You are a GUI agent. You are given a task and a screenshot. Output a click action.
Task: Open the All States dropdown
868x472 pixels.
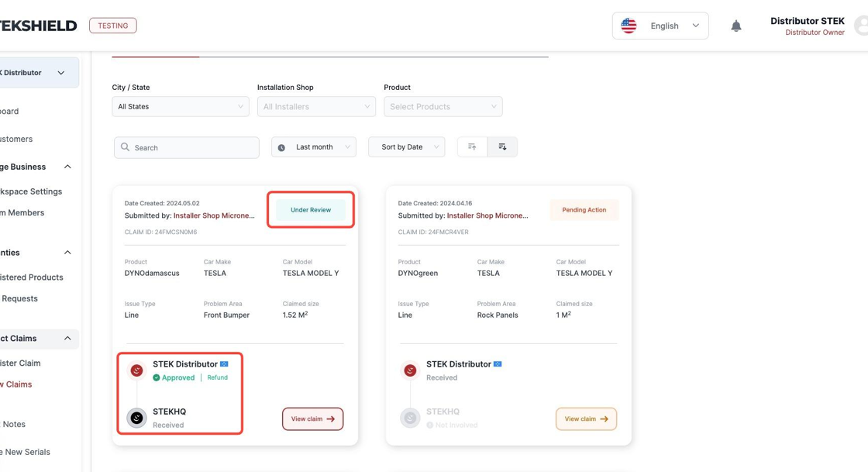point(181,106)
